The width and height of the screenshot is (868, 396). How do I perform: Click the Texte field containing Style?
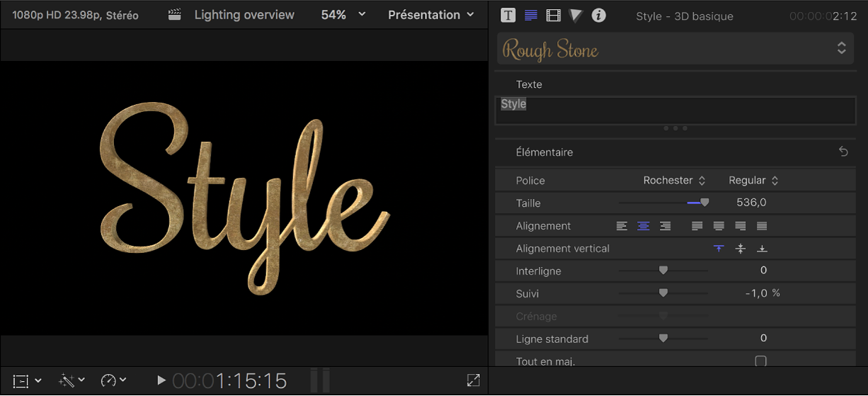click(675, 110)
